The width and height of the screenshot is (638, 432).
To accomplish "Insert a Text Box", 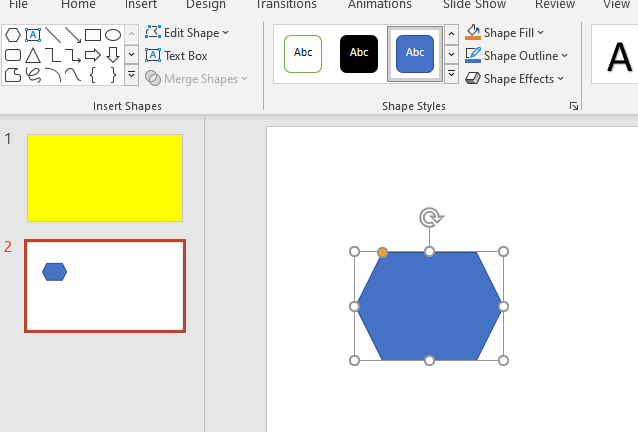I will pyautogui.click(x=177, y=56).
